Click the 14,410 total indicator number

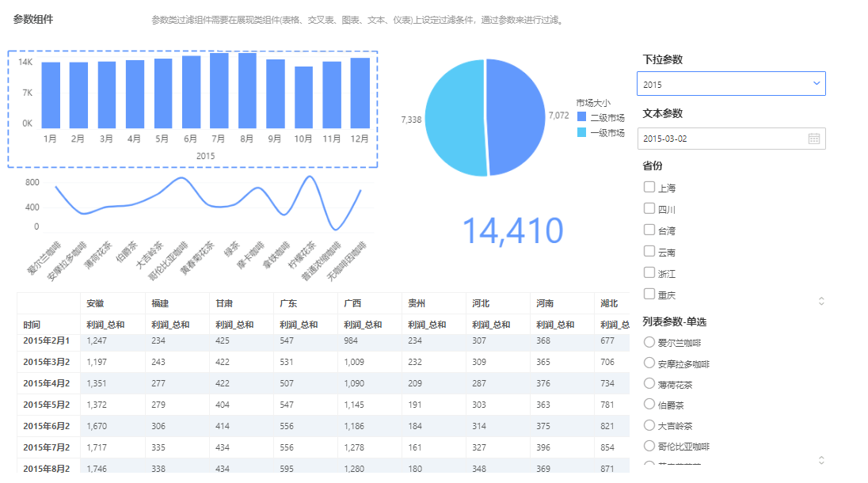(x=512, y=230)
